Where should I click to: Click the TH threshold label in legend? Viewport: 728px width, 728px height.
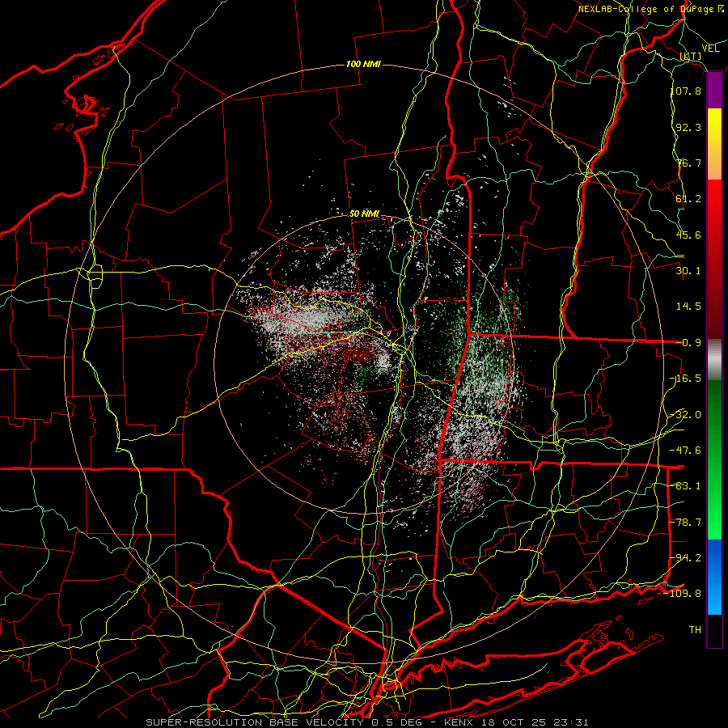[x=695, y=630]
